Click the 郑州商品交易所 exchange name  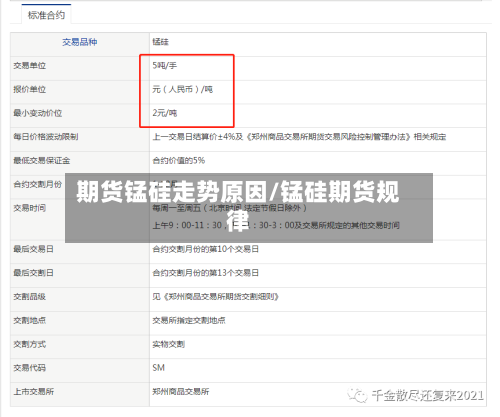pyautogui.click(x=181, y=391)
